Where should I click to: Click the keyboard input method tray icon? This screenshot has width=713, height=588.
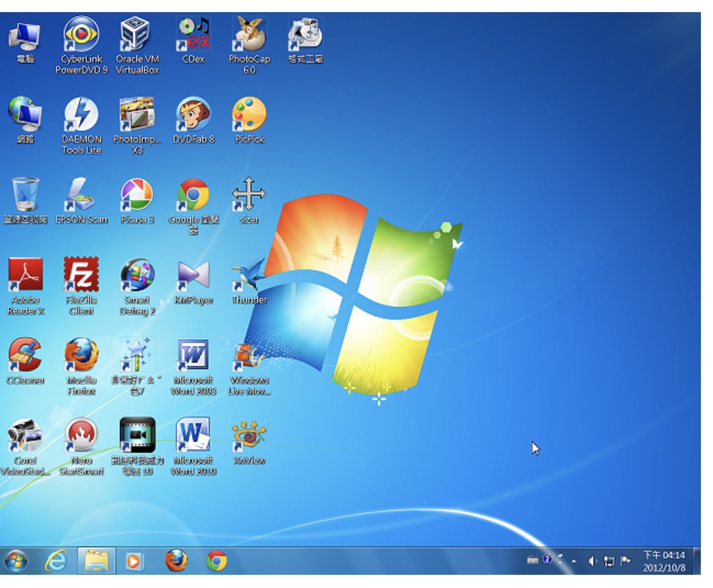532,561
